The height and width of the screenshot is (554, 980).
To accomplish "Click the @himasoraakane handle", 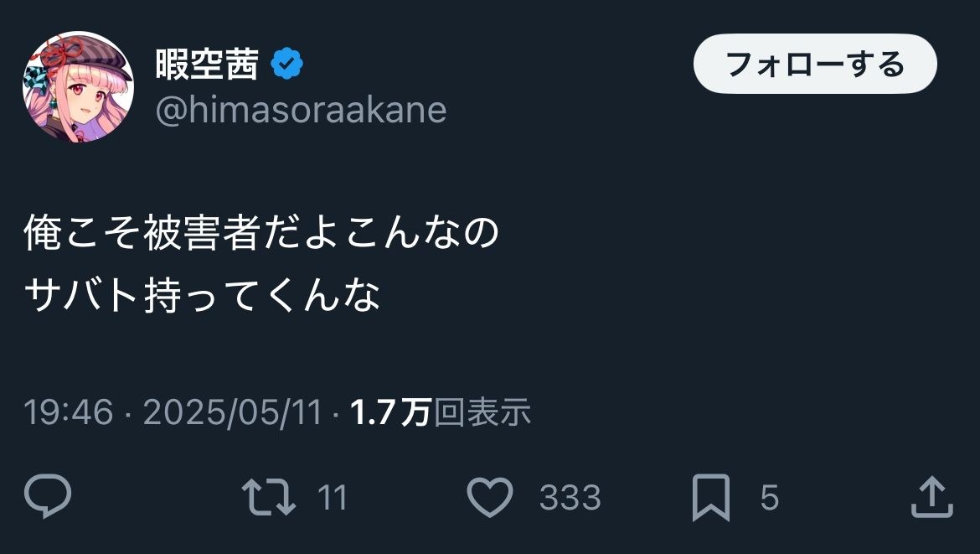I will click(x=301, y=111).
